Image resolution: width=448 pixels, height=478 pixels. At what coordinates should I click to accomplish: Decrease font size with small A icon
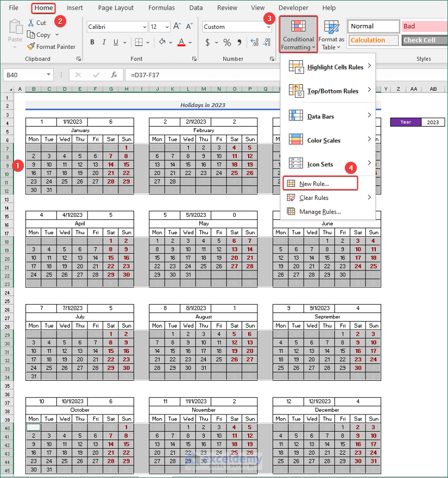point(189,26)
